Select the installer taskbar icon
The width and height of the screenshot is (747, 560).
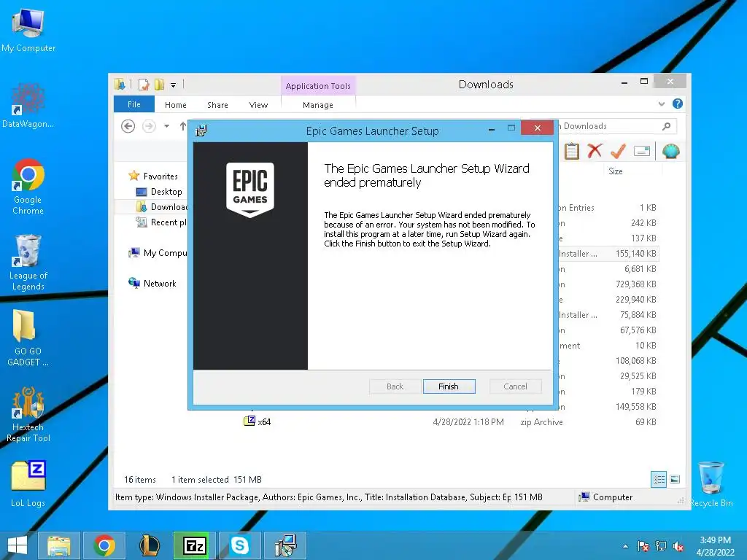(x=285, y=545)
